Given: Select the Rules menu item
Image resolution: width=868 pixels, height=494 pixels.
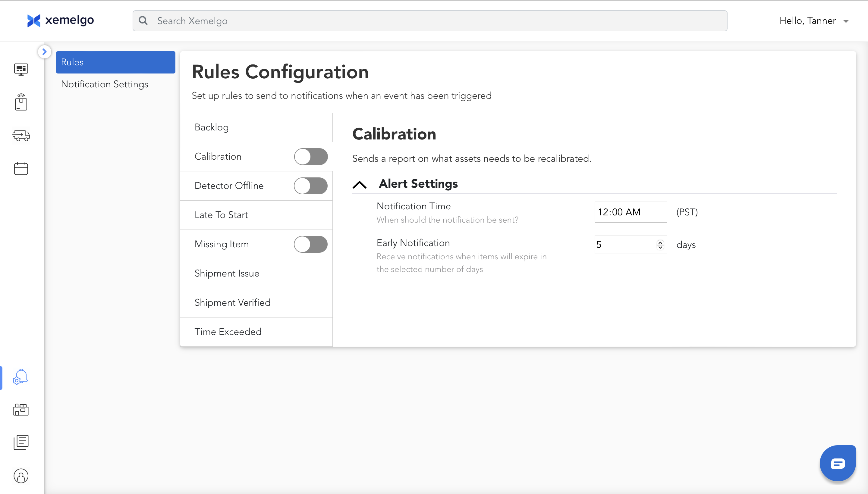Looking at the screenshot, I should (115, 62).
